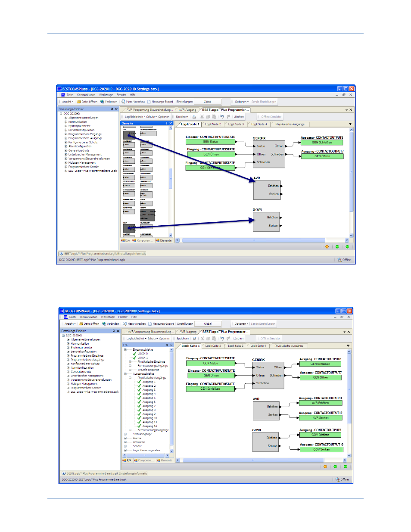
Task: Toggle pin on lower window Einstellungs-Explorer panel
Action: [114, 331]
